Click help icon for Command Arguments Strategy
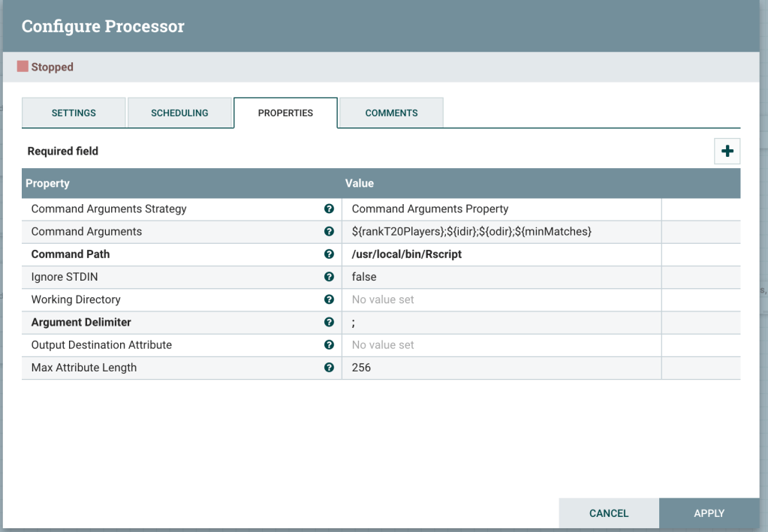 [x=329, y=209]
